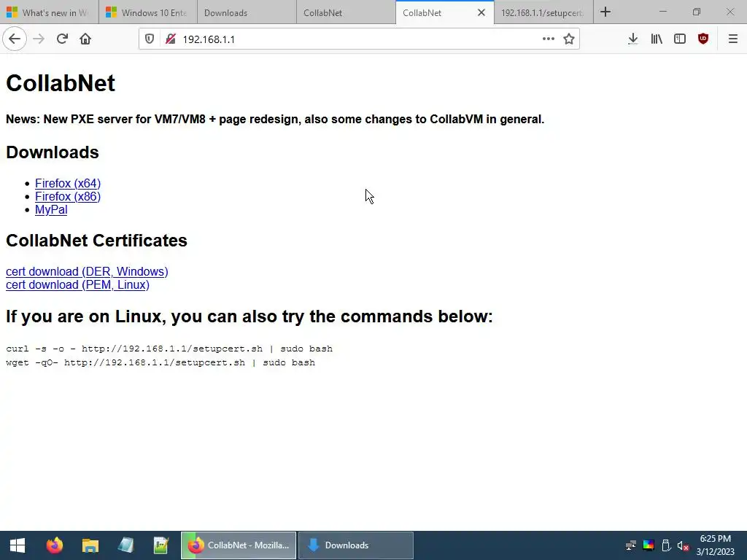This screenshot has height=560, width=747.
Task: Open Downloads window from taskbar
Action: pyautogui.click(x=356, y=545)
